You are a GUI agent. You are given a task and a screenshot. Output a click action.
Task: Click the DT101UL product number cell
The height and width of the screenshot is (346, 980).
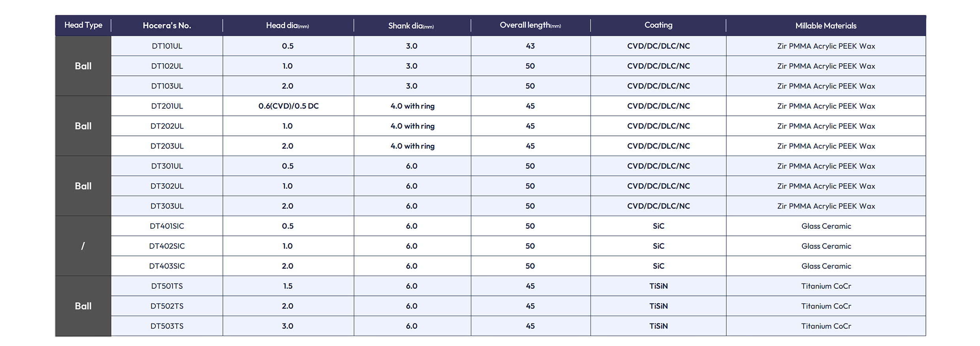167,46
